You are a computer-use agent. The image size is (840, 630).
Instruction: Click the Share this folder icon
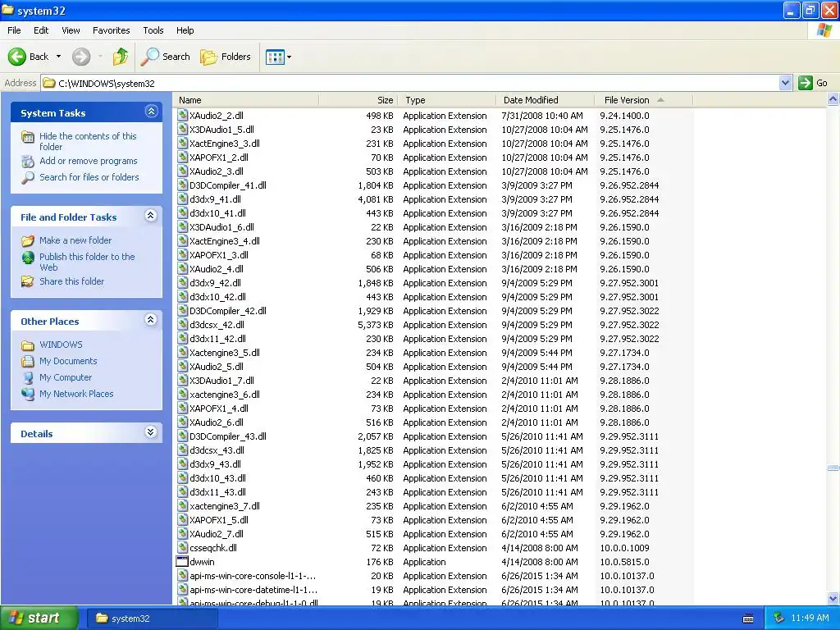[x=28, y=281]
